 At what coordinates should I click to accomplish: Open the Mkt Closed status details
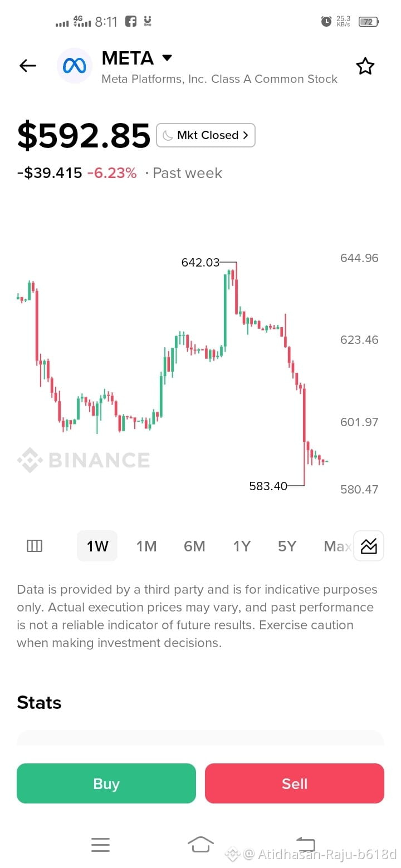click(x=206, y=135)
